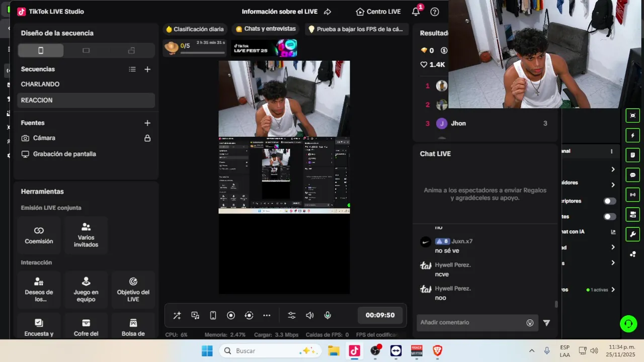This screenshot has width=644, height=362.
Task: Open the more options ellipsis in toolbar
Action: pos(267,315)
